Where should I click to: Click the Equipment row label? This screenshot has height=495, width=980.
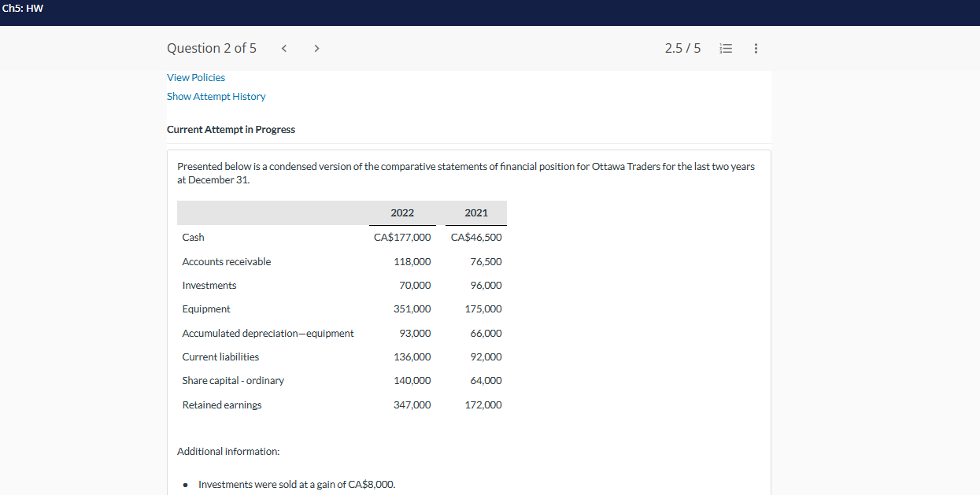pos(206,308)
